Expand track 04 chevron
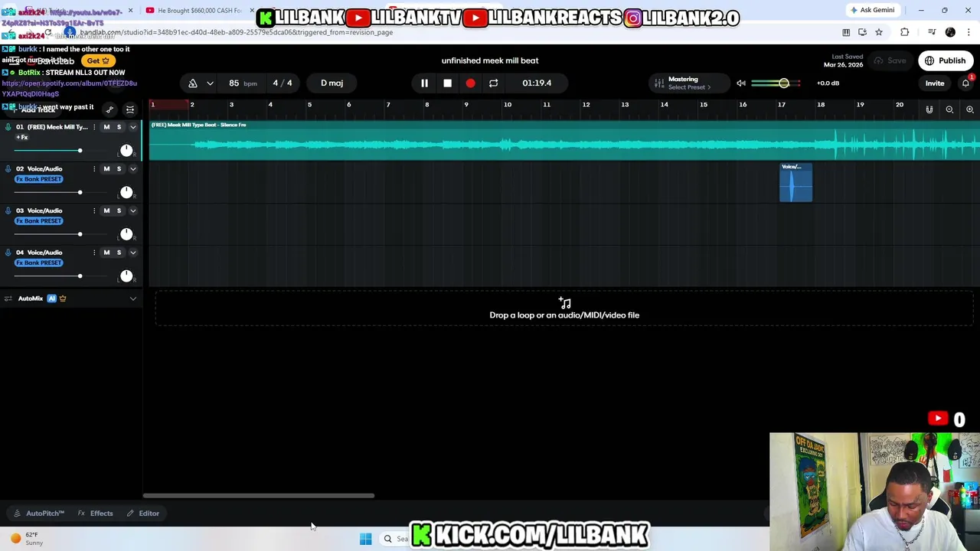Screen dimensions: 980x551 tap(132, 253)
